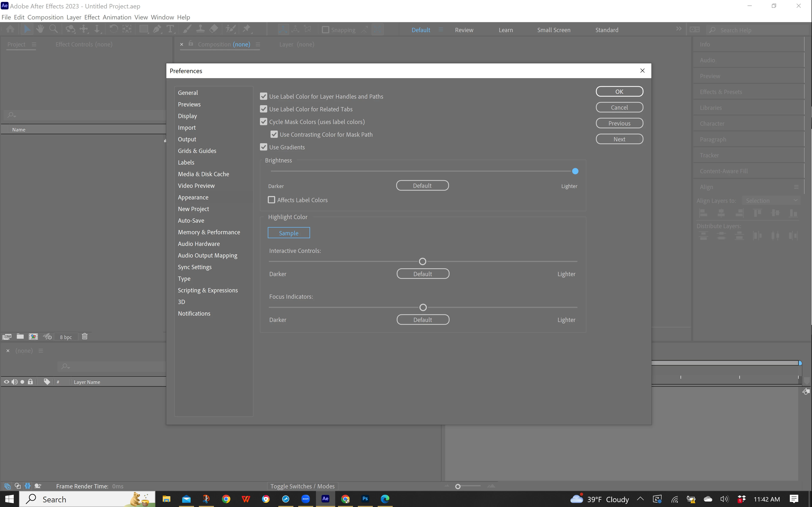Select the Clone Stamp tool
Viewport: 812px width, 507px height.
click(200, 29)
